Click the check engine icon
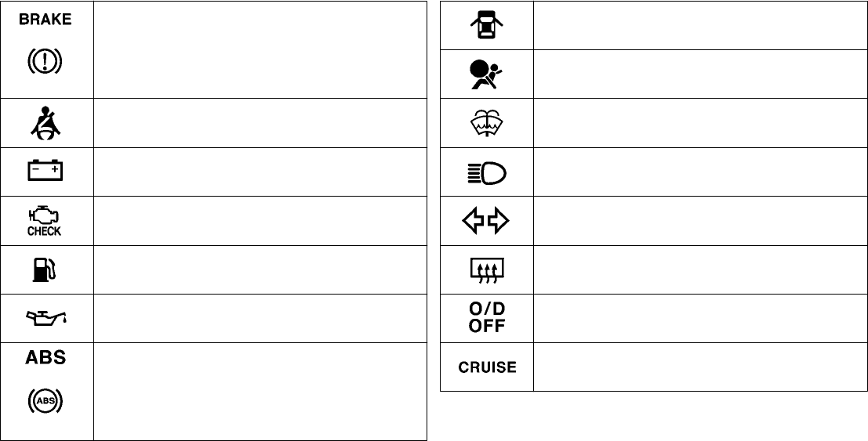The image size is (868, 441). [45, 221]
